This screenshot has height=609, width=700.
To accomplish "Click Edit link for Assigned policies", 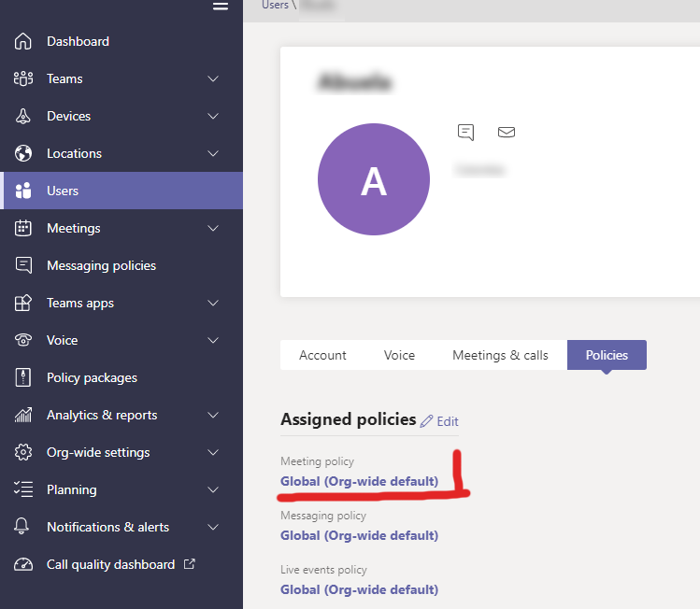I will tap(448, 421).
